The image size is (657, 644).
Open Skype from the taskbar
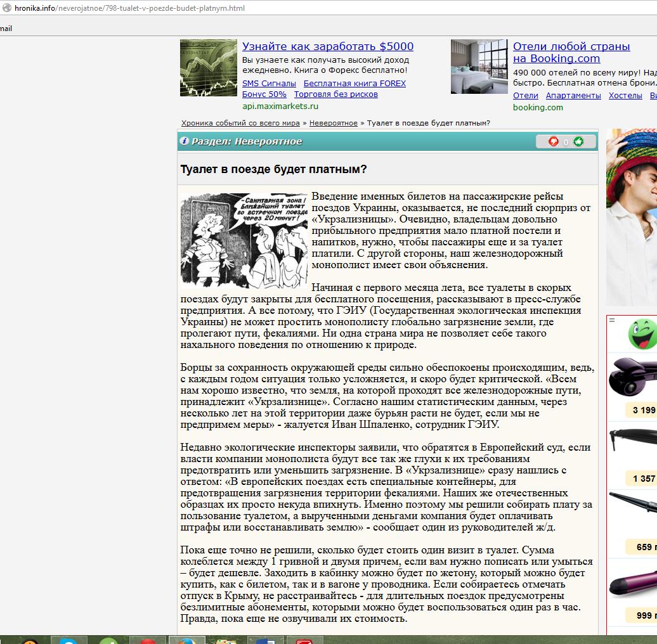(x=68, y=640)
